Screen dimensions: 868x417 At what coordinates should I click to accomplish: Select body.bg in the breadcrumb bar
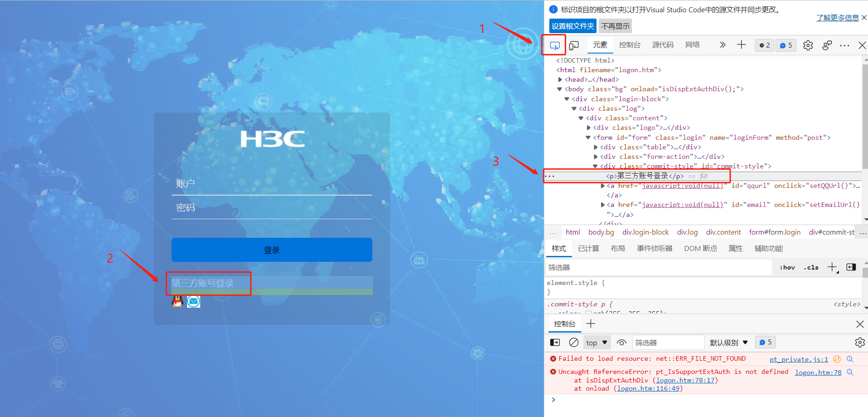(x=601, y=232)
